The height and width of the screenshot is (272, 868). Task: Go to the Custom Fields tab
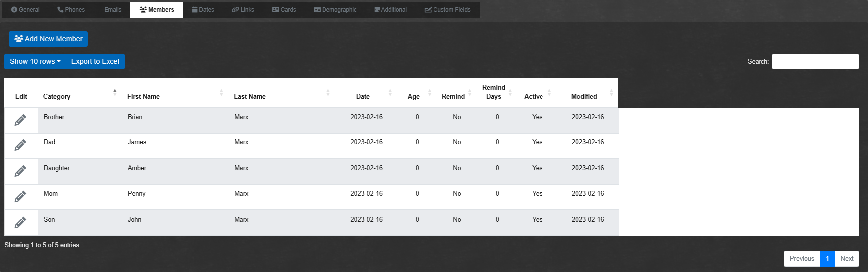447,10
